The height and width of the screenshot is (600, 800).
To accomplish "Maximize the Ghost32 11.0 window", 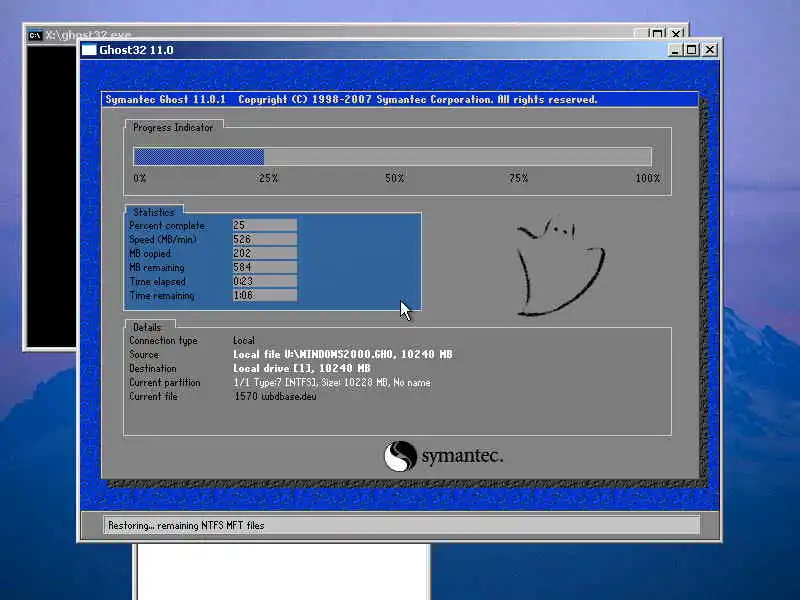I will point(692,49).
